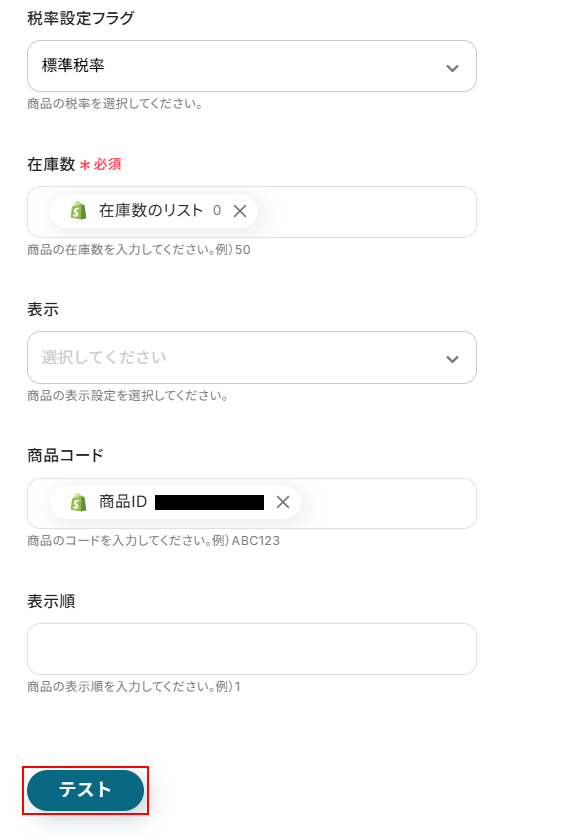Remove the 在庫数のリスト chip with its X

pos(240,211)
